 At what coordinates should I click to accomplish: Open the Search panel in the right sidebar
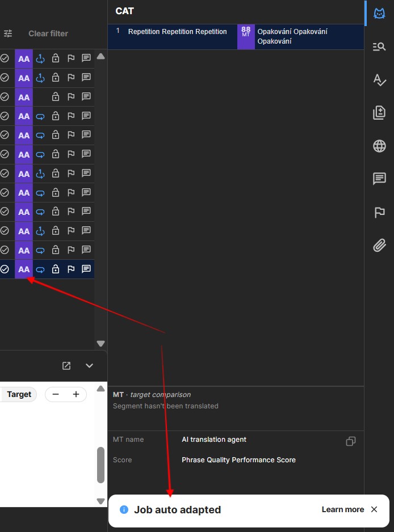point(379,47)
